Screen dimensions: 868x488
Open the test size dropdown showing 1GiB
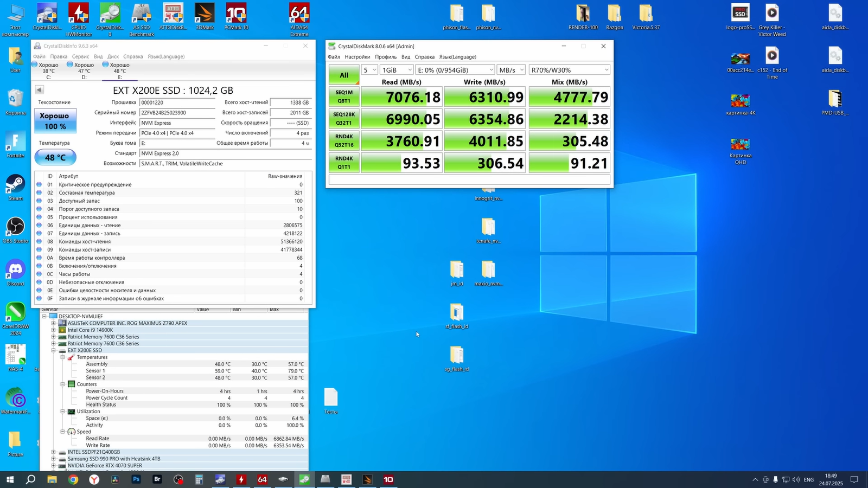coord(397,70)
